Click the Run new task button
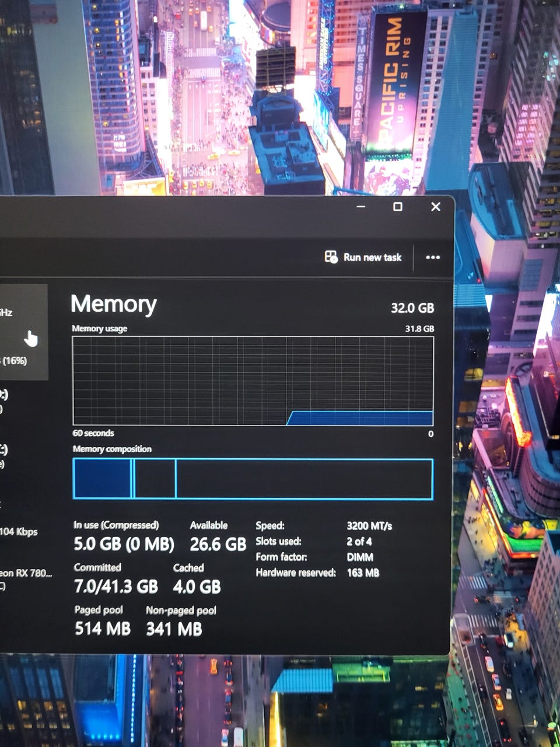 click(x=363, y=257)
